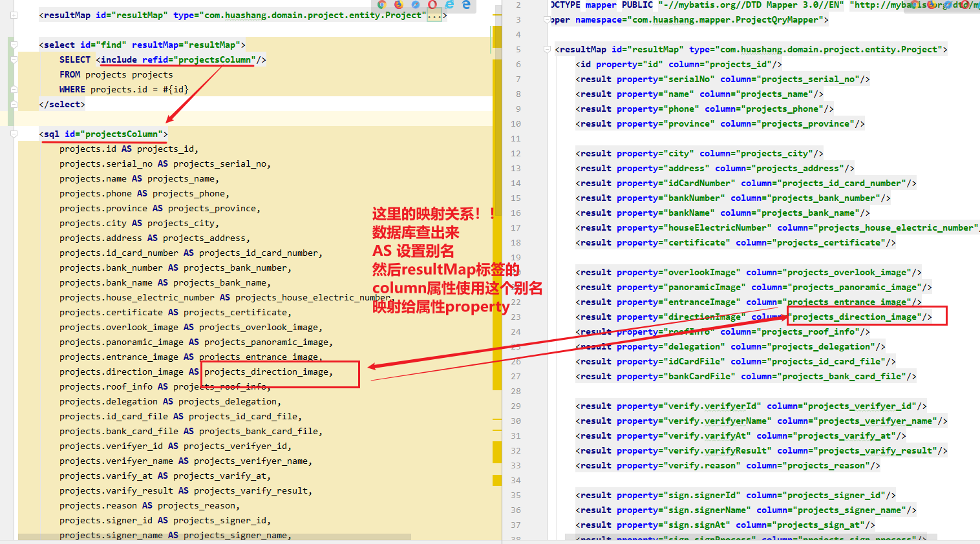The width and height of the screenshot is (980, 544).
Task: Click the Firefox icon in the right editor
Action: 932,5
